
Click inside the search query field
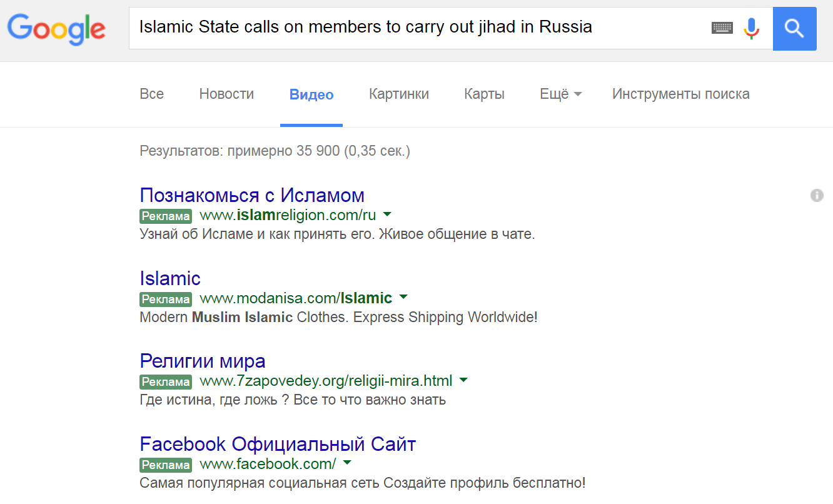pos(419,28)
